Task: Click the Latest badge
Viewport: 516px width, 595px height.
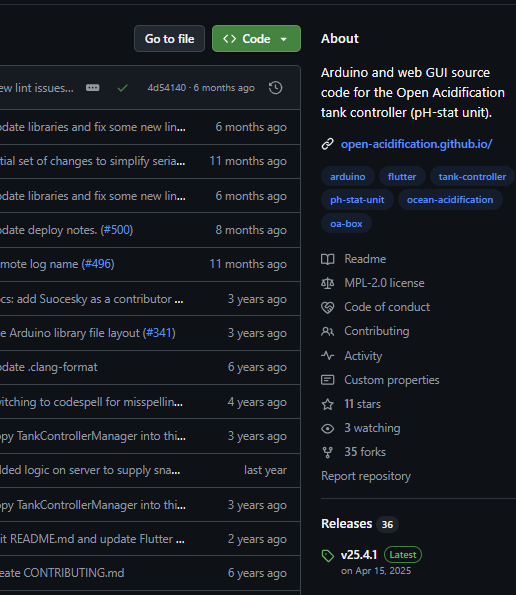Action: point(403,555)
